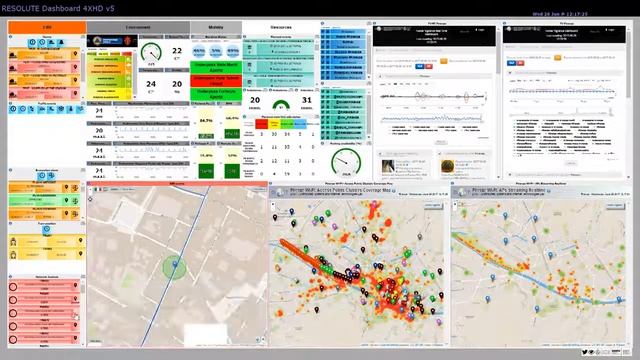640x360 pixels.
Task: Click the map pin in the green evacuation row
Action: (x=66, y=200)
